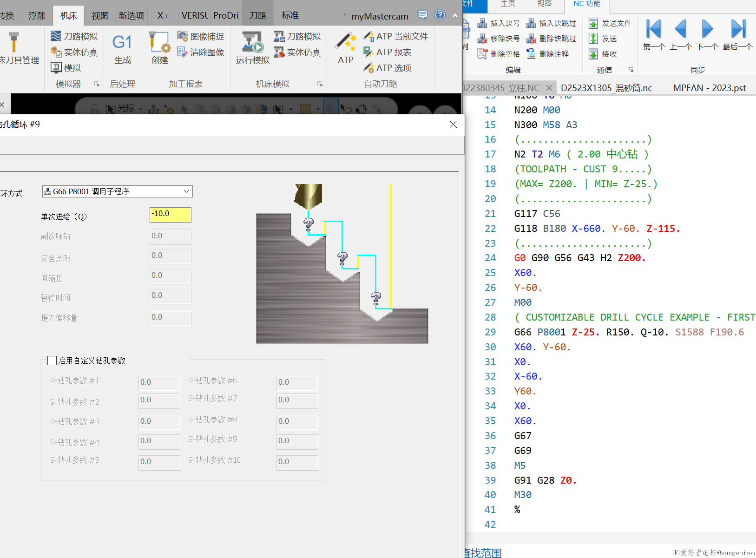This screenshot has width=756, height=558.
Task: Expand 通信 group dialog launcher
Action: click(631, 69)
